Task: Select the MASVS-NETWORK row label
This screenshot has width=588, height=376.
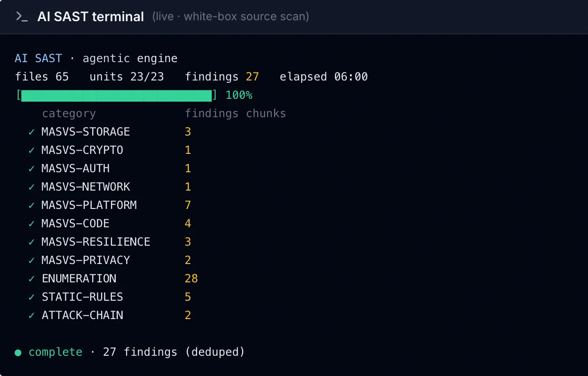Action: coord(86,187)
